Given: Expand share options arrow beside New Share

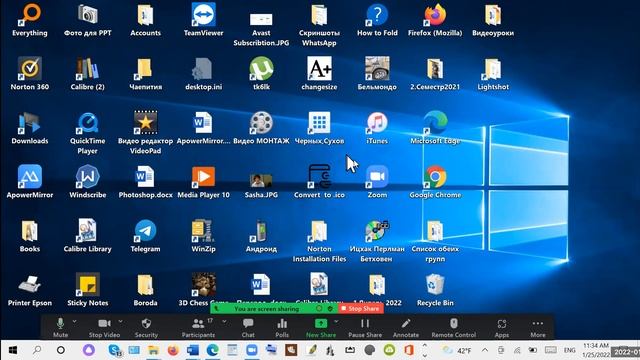Looking at the screenshot, I should [336, 322].
